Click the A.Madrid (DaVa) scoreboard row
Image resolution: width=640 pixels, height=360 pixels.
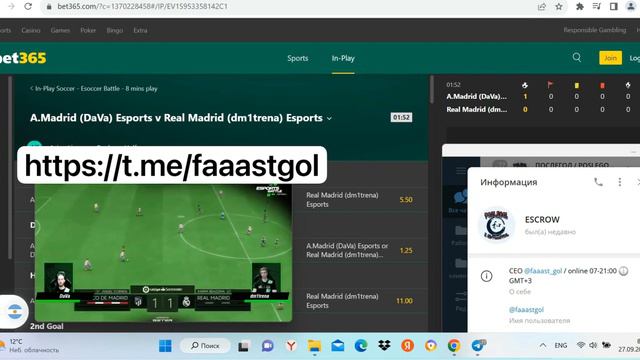tap(476, 97)
